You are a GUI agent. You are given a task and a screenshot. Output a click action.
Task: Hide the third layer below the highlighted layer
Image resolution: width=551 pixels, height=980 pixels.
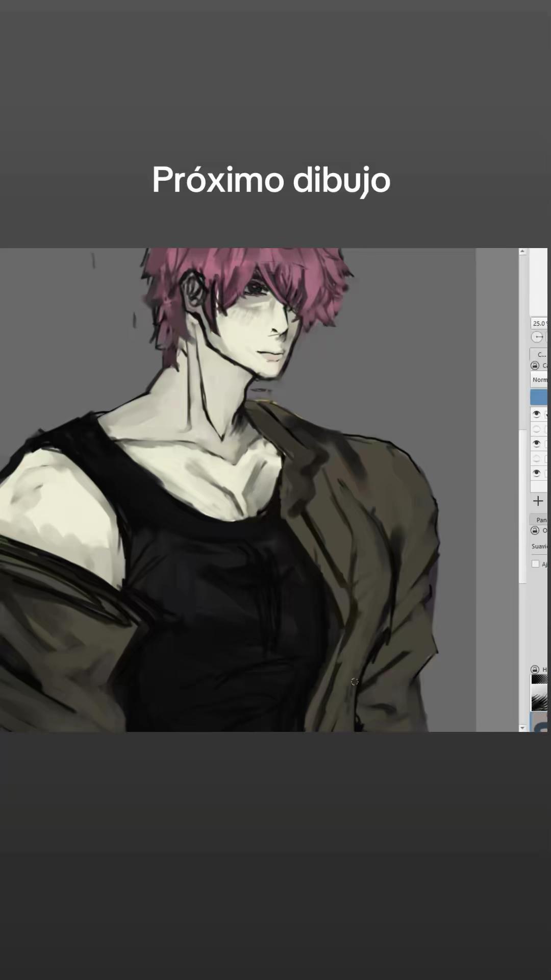(536, 444)
